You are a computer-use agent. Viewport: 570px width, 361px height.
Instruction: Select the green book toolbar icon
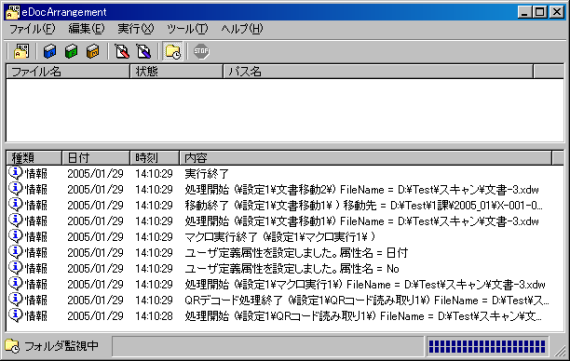pyautogui.click(x=71, y=51)
